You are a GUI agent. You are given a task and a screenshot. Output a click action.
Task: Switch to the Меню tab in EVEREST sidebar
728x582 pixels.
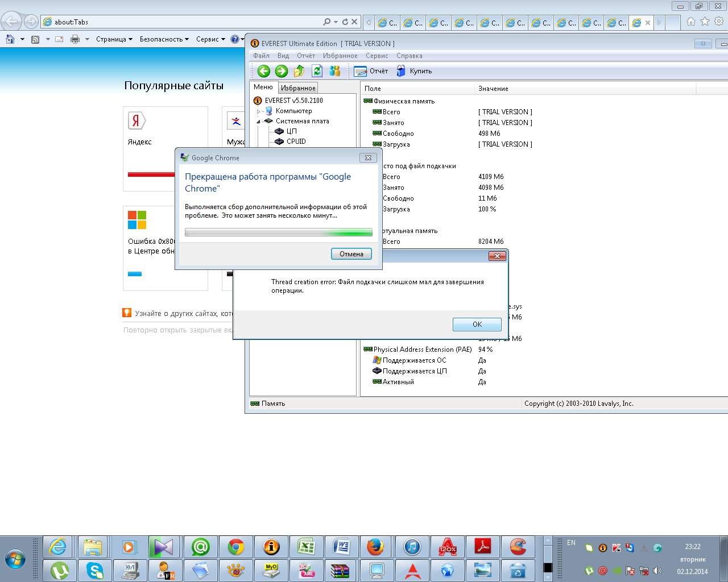point(263,88)
